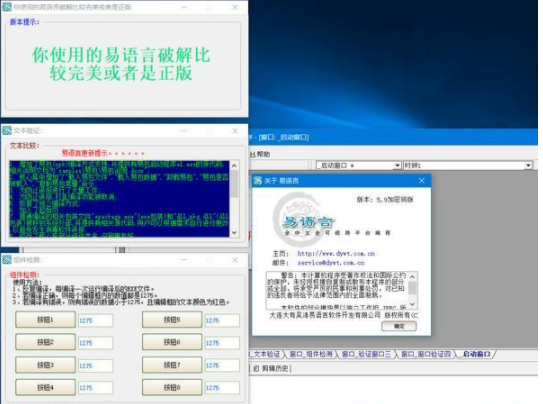Screen dimensions: 543x404
Task: Click the red 组件检测 group label
Action: click(24, 275)
